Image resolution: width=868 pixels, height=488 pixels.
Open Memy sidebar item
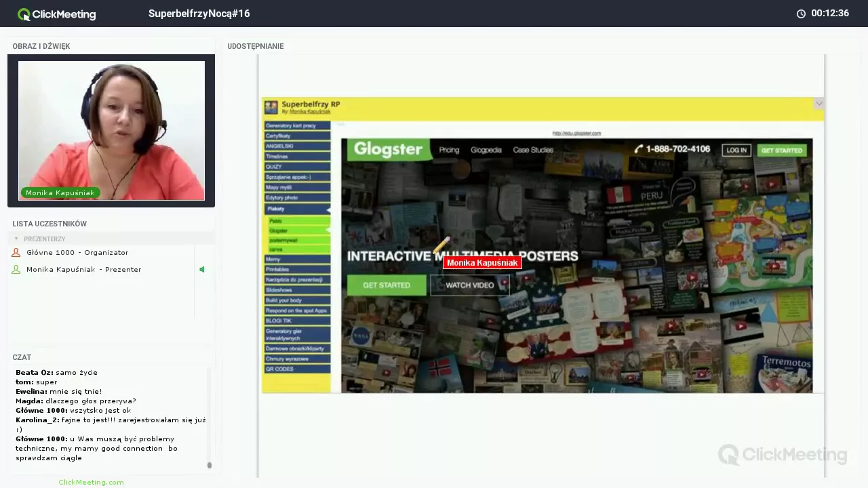pyautogui.click(x=298, y=259)
